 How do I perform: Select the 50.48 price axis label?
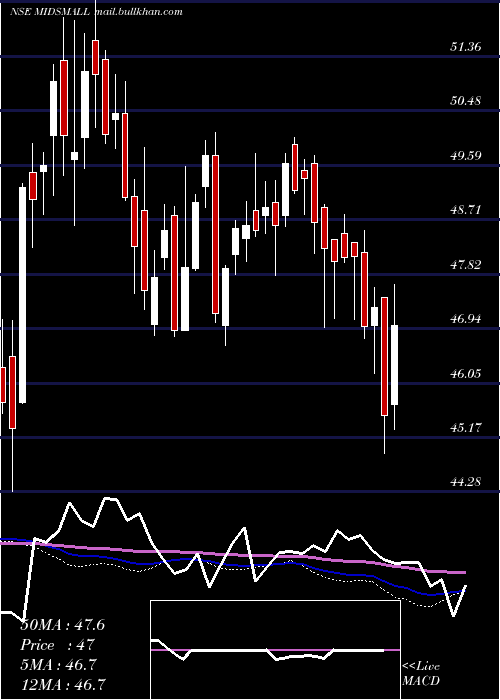coord(466,100)
